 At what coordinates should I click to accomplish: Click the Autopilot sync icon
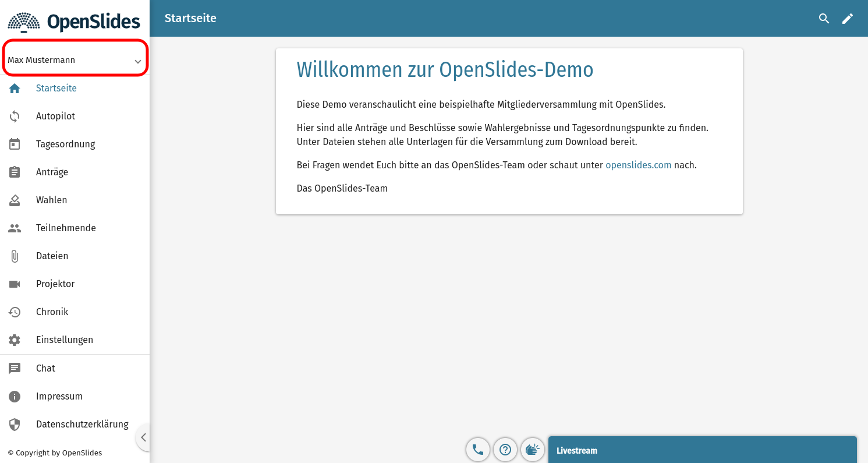15,116
